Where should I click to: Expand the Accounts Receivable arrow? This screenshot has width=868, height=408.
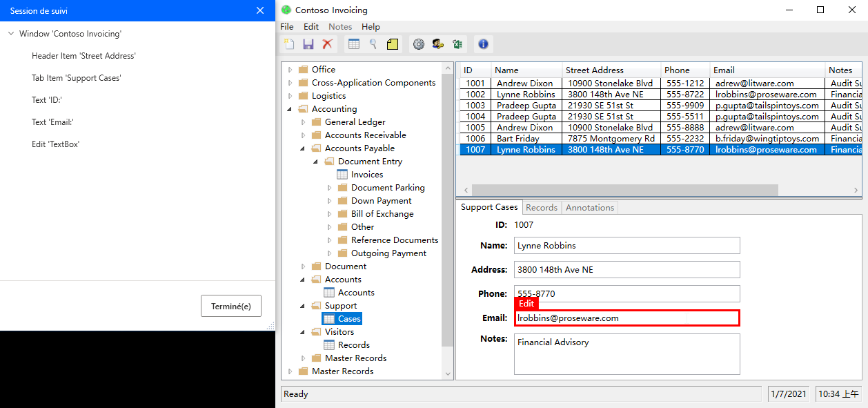point(303,135)
